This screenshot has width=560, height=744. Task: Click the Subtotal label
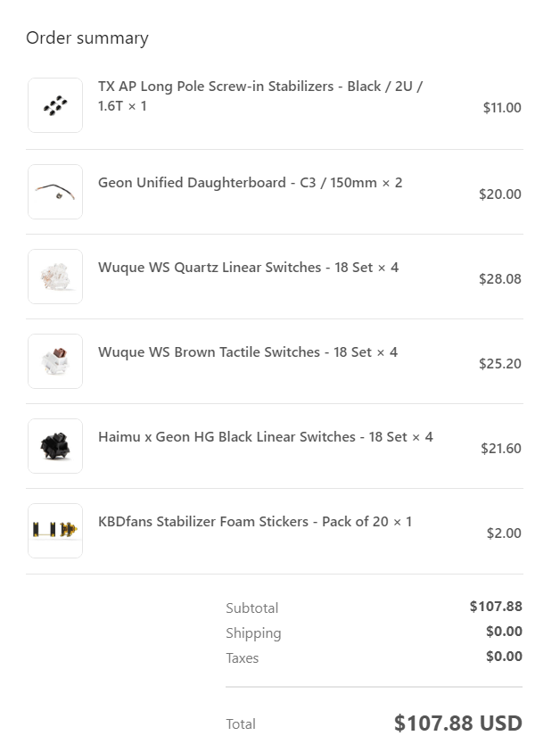pos(252,608)
